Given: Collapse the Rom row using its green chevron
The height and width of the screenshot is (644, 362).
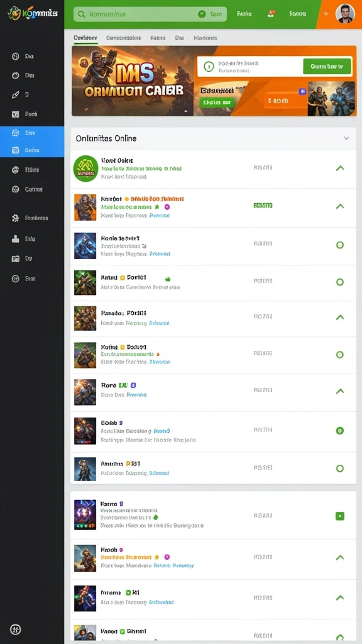Looking at the screenshot, I should point(340,391).
